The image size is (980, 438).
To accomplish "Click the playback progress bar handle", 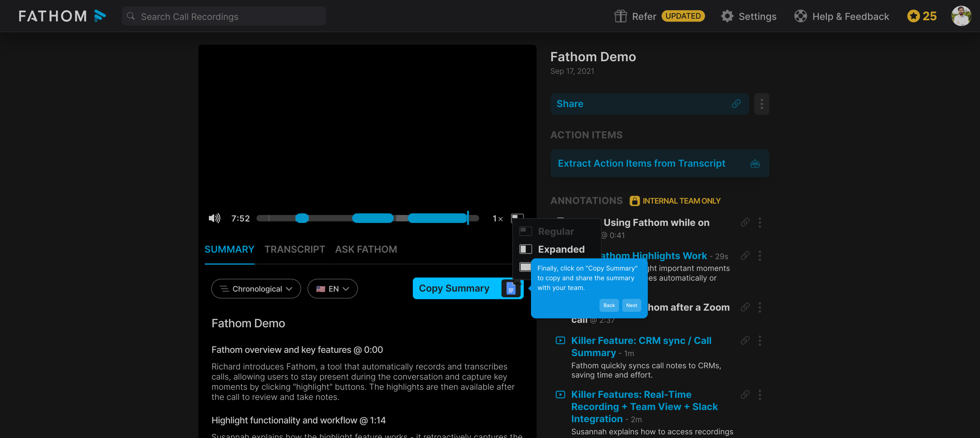I will (468, 218).
